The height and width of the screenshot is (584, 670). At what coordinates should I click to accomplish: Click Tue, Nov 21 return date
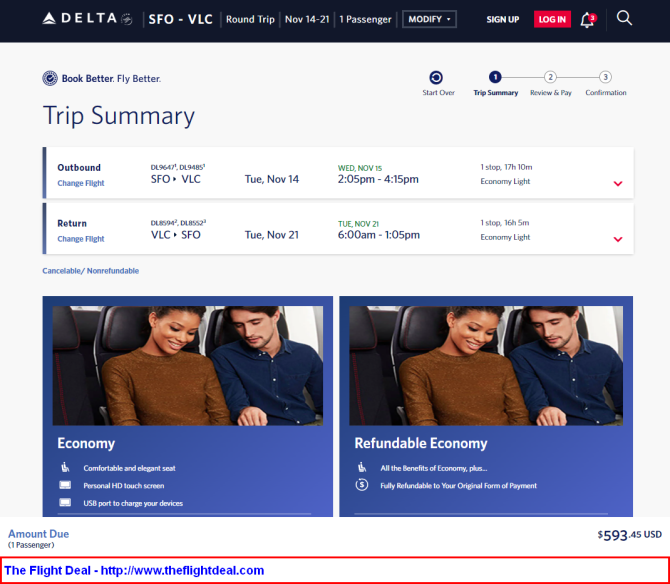pos(272,235)
